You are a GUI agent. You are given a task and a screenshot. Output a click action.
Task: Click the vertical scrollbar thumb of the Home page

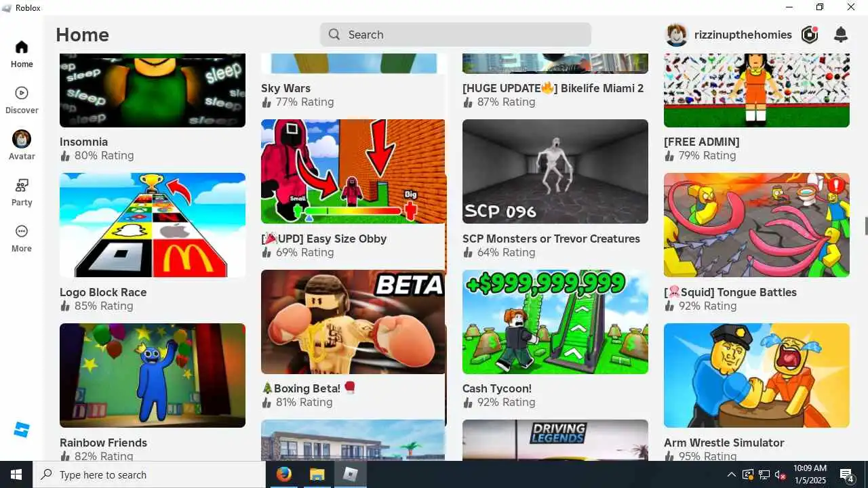pyautogui.click(x=866, y=226)
